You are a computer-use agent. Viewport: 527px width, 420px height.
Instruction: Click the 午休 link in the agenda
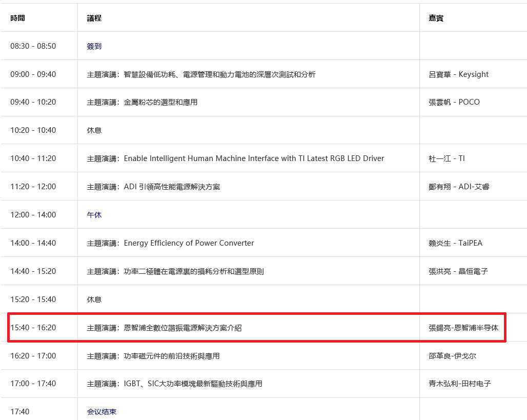pyautogui.click(x=94, y=215)
